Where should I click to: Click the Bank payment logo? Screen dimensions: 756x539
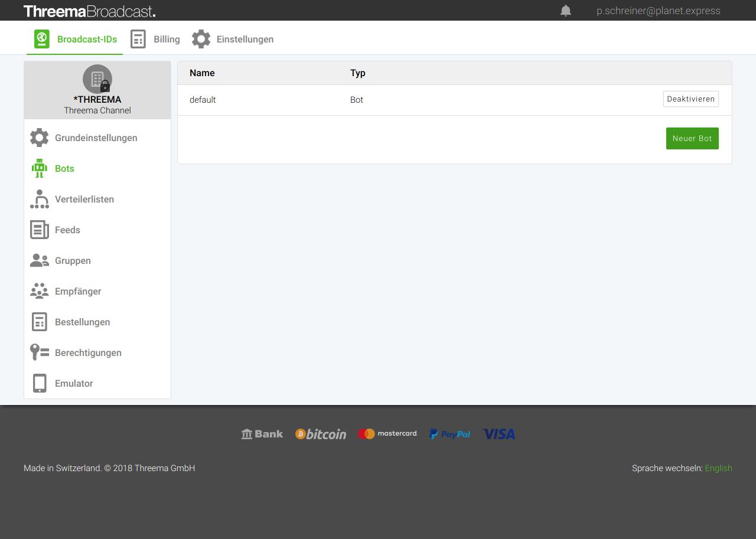(x=262, y=434)
